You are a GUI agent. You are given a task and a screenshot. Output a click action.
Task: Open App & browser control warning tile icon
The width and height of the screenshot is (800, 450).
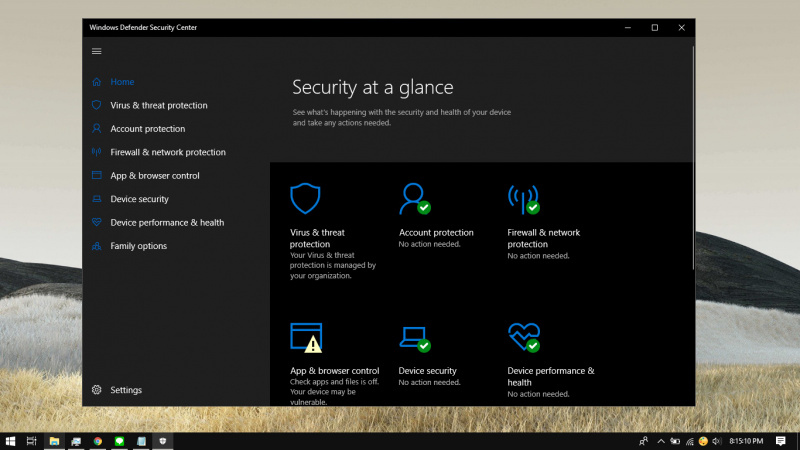[x=306, y=338]
